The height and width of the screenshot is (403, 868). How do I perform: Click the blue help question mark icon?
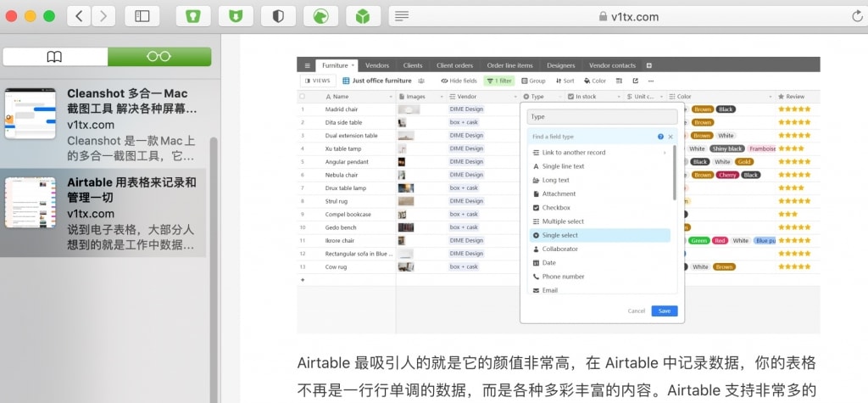tap(660, 137)
